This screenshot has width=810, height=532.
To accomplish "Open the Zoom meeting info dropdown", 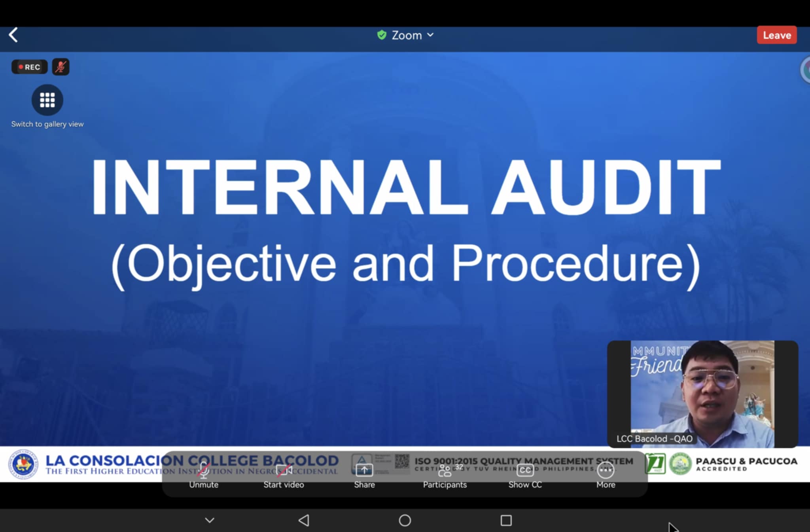I will tap(412, 35).
